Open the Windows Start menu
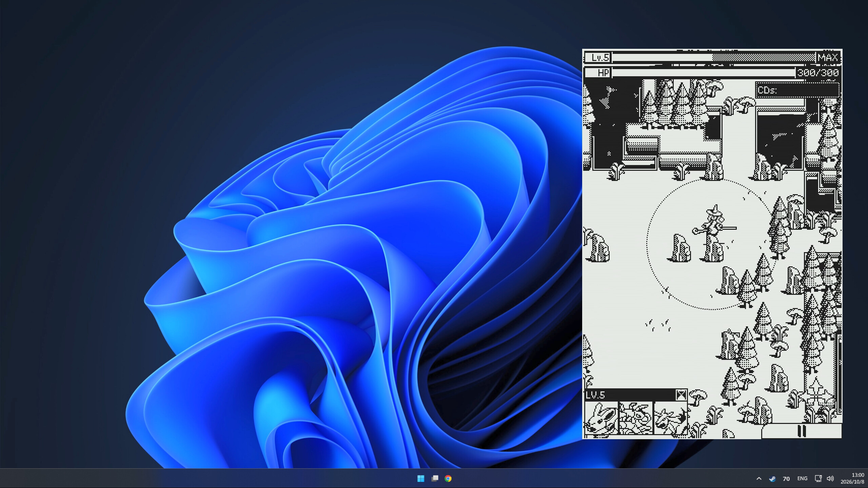Viewport: 868px width, 488px height. pos(421,479)
